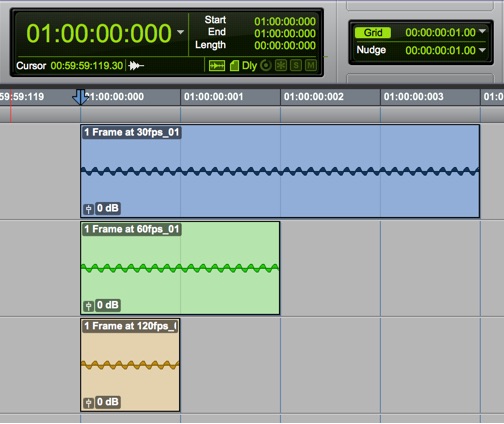
Task: Open the Nudge value dropdown arrow
Action: (x=482, y=50)
